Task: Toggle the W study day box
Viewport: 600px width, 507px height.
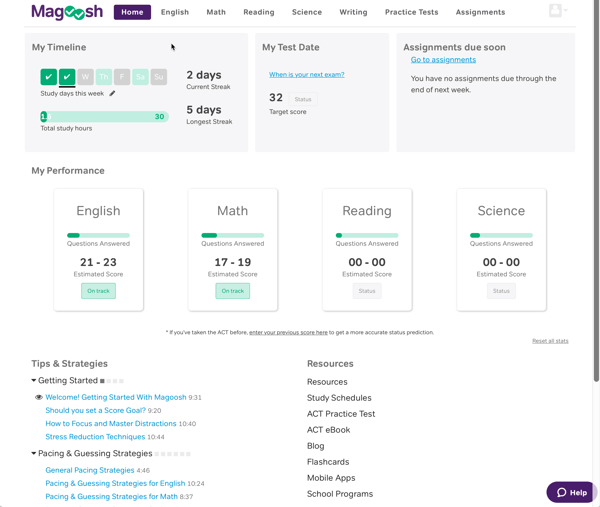Action: [x=85, y=77]
